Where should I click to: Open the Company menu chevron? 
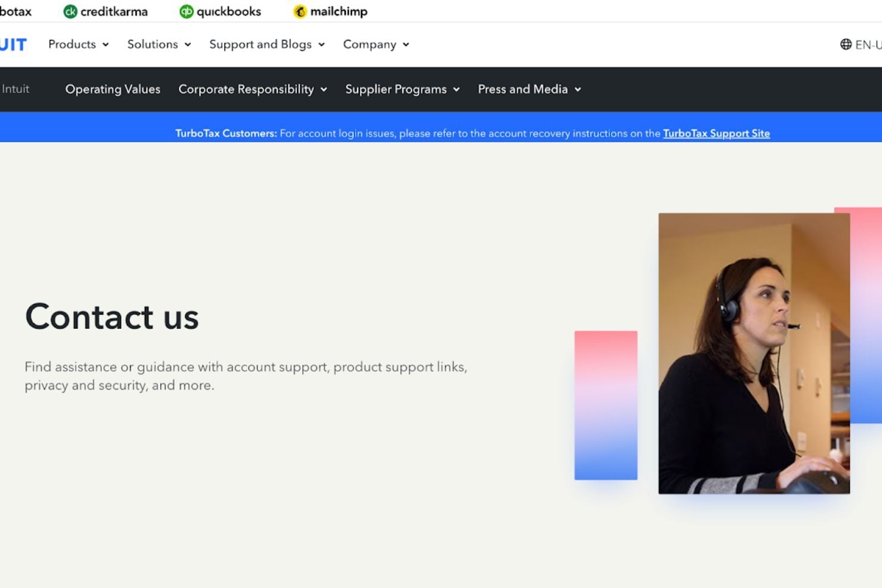click(x=407, y=45)
